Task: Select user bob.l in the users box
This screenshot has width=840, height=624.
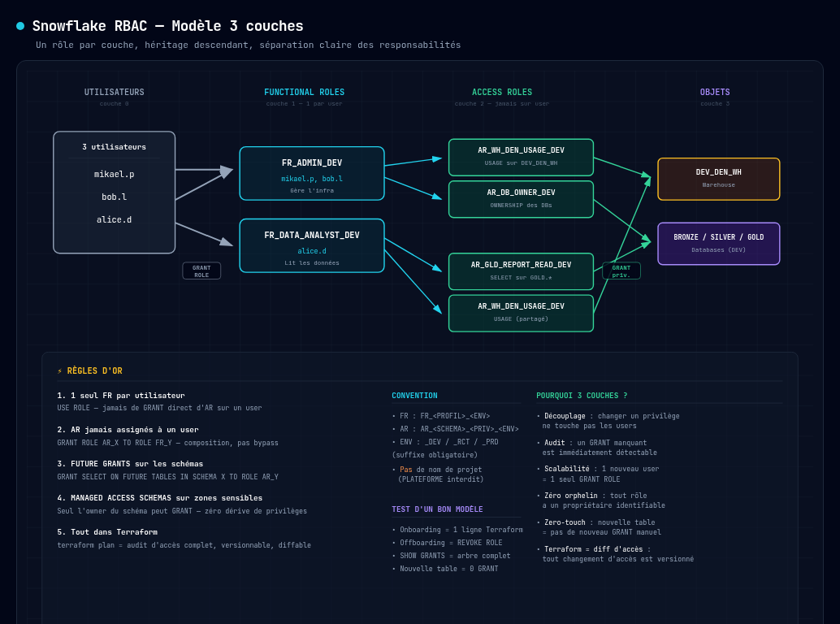Action: (114, 197)
